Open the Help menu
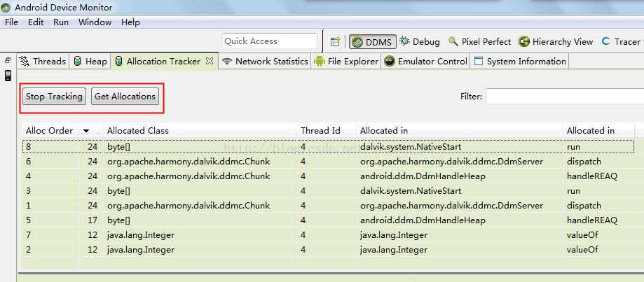 pyautogui.click(x=130, y=22)
